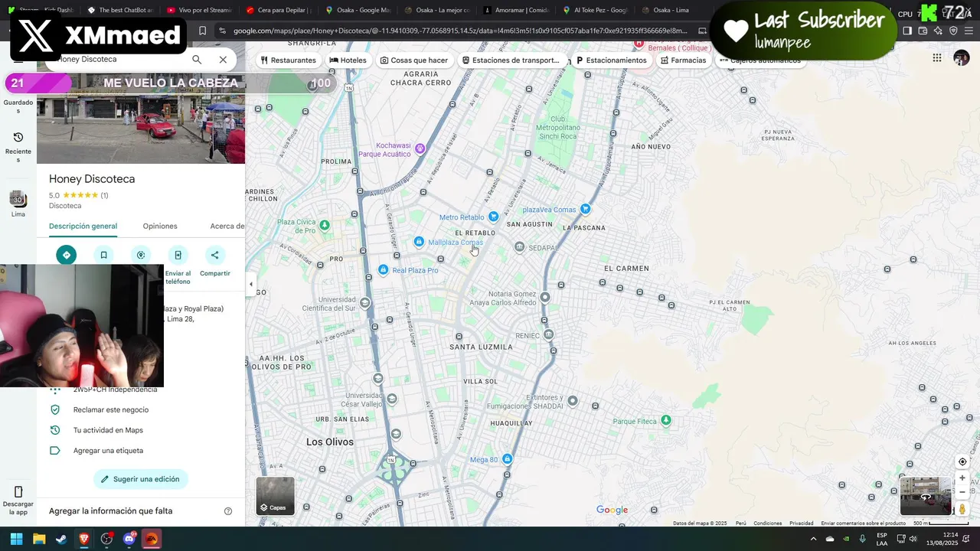Switch to the Al Toke Pez browser tab

(x=596, y=11)
